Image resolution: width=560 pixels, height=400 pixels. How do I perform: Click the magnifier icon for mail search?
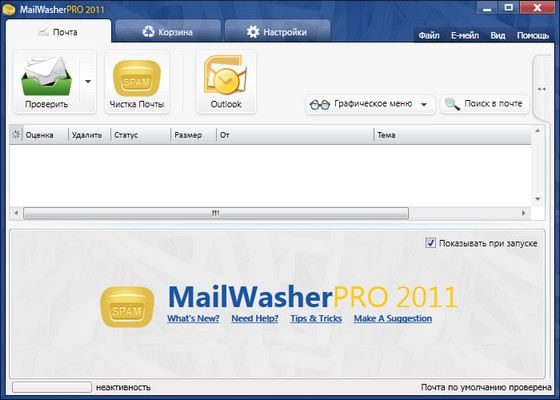point(452,104)
